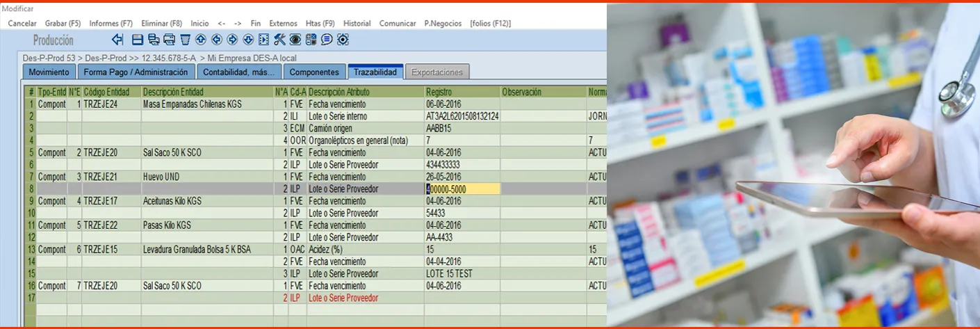980x329 pixels.
Task: Click the up arrow navigation icon
Action: [201, 40]
